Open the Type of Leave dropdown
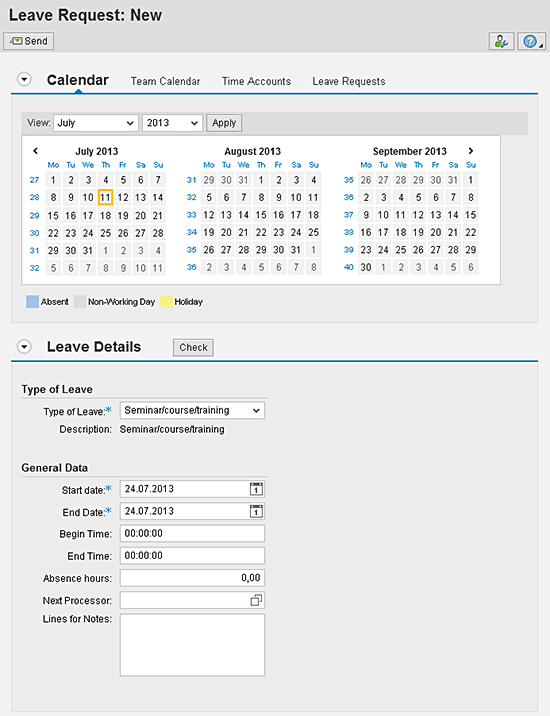This screenshot has width=550, height=716. [192, 410]
